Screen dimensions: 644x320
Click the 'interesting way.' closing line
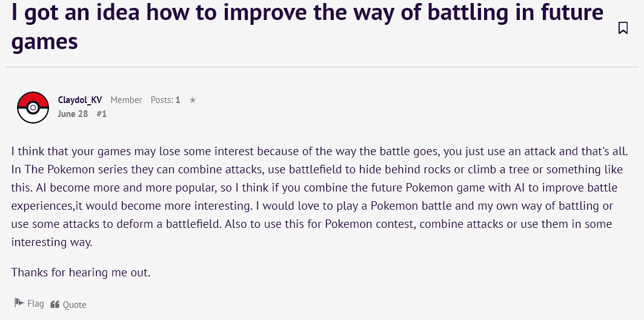(51, 242)
